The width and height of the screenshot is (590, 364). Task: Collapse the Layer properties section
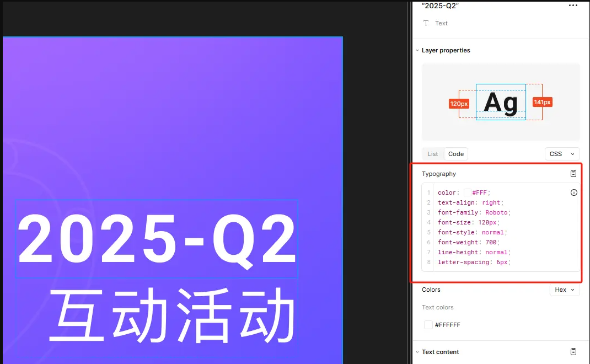417,50
